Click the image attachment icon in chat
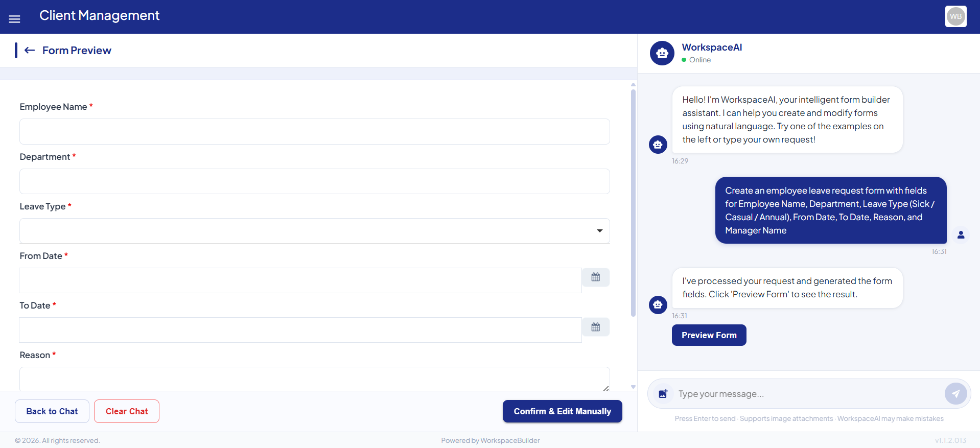The height and width of the screenshot is (448, 980). (x=663, y=394)
